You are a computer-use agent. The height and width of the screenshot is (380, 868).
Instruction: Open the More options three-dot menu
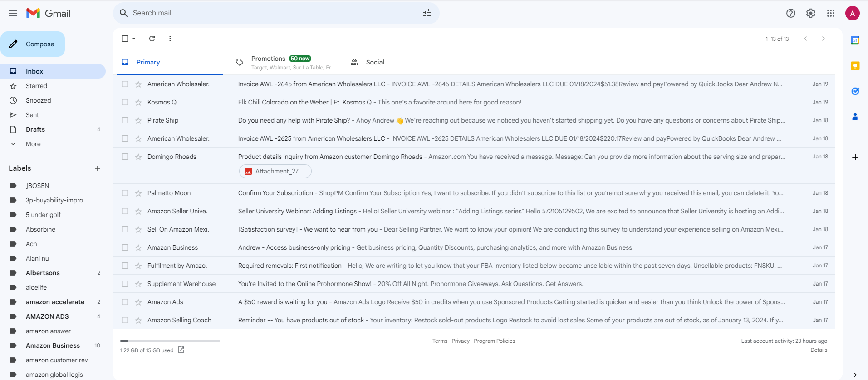pyautogui.click(x=170, y=39)
